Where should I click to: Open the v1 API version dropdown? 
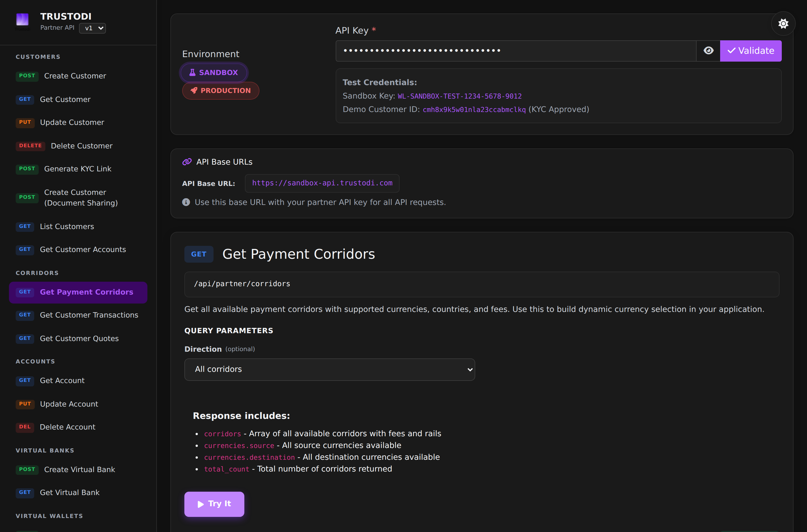pos(92,28)
